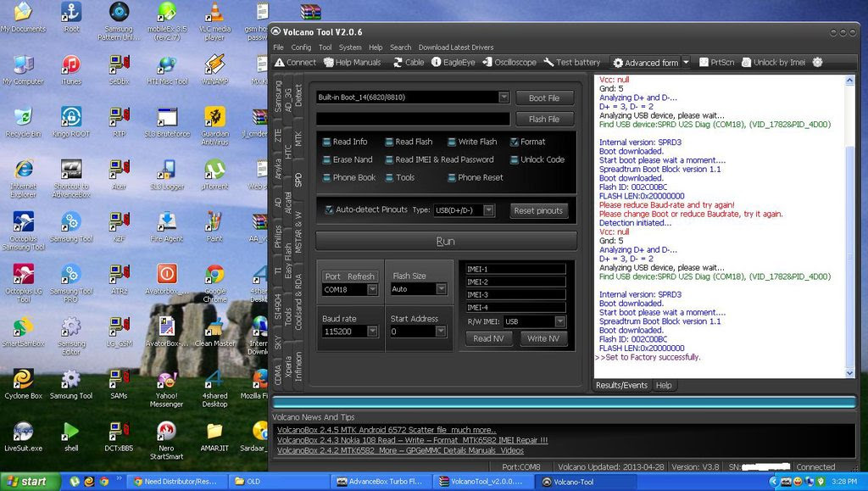
Task: Expand the Advanced form dropdown arrow
Action: [x=686, y=63]
